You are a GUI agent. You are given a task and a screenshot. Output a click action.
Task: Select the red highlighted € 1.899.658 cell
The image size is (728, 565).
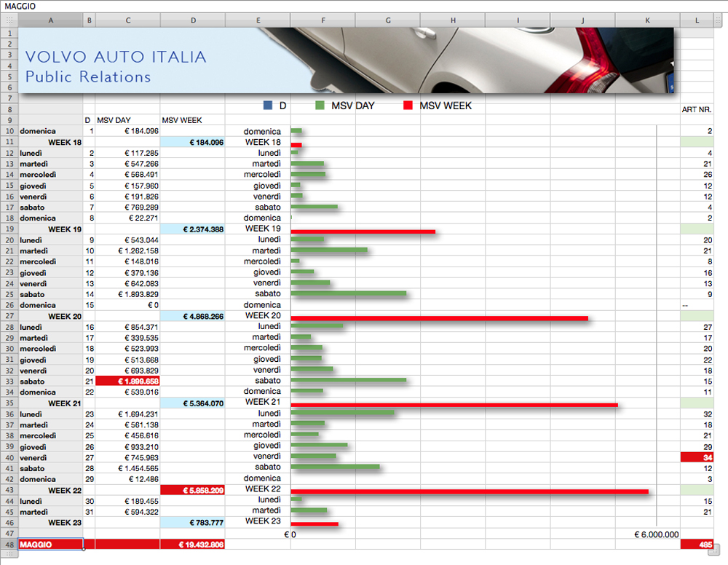tap(127, 381)
